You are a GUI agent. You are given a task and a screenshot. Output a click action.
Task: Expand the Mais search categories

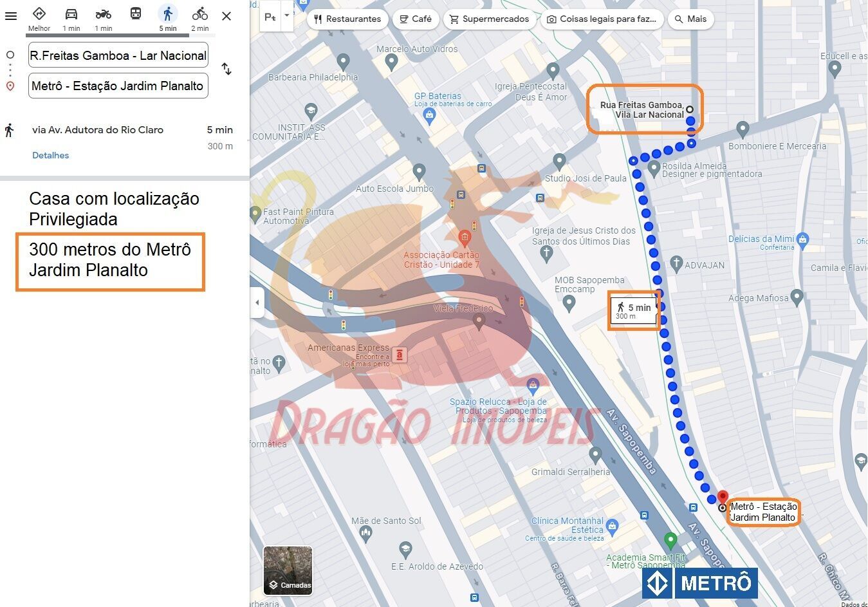pyautogui.click(x=690, y=19)
